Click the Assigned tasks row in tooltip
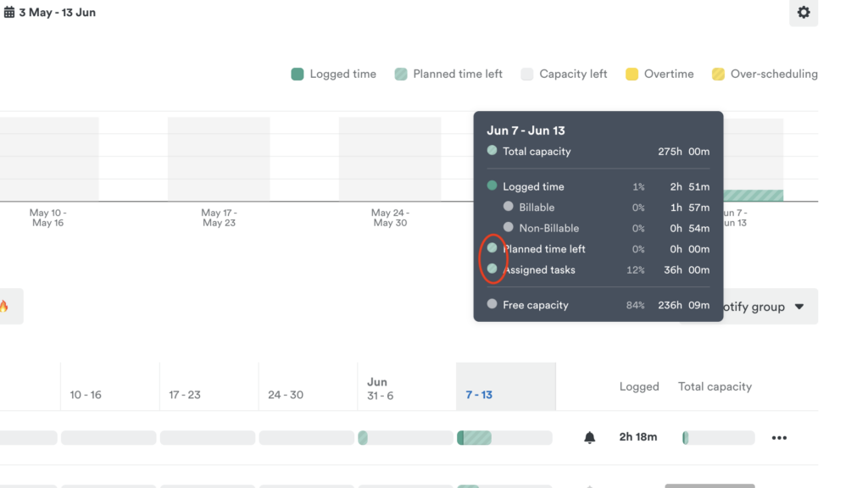Image resolution: width=868 pixels, height=488 pixels. (598, 270)
